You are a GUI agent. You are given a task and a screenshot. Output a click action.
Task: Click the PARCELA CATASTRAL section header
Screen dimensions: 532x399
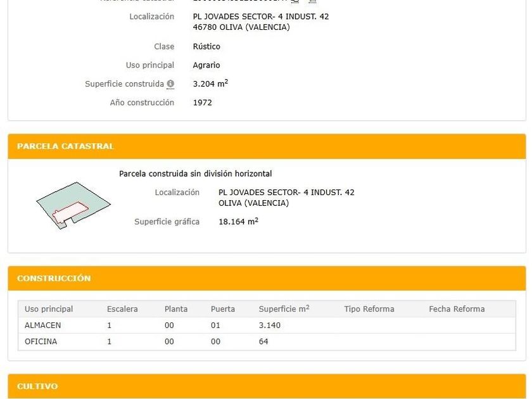[x=267, y=146]
